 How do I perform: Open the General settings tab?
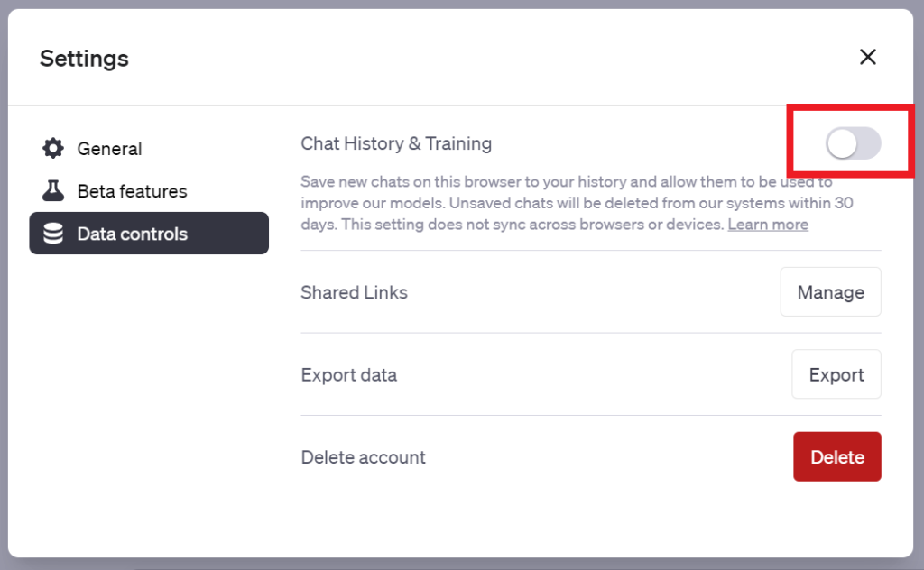pyautogui.click(x=109, y=149)
